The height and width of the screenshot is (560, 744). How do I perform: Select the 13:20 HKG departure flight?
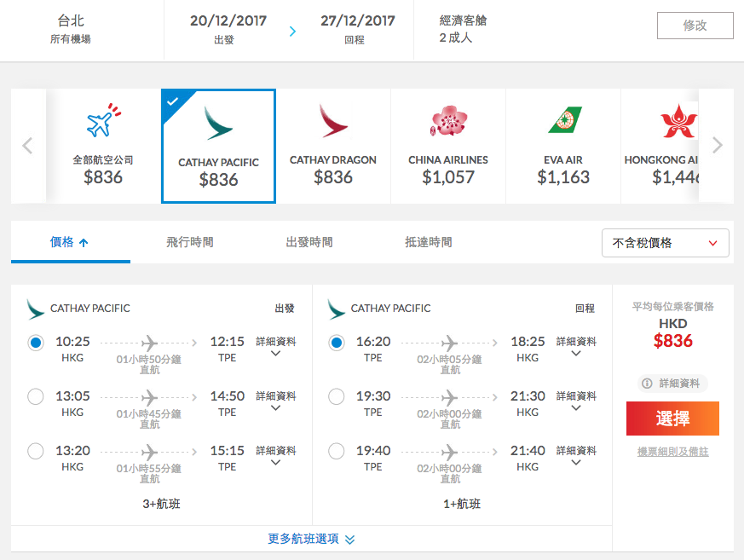pos(36,451)
